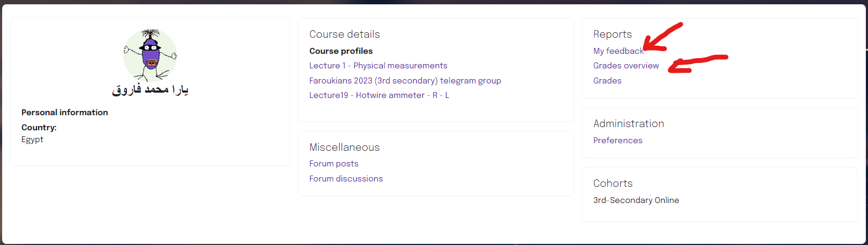Select the 3rd-Secondary Online cohort text
This screenshot has width=868, height=245.
pos(636,200)
